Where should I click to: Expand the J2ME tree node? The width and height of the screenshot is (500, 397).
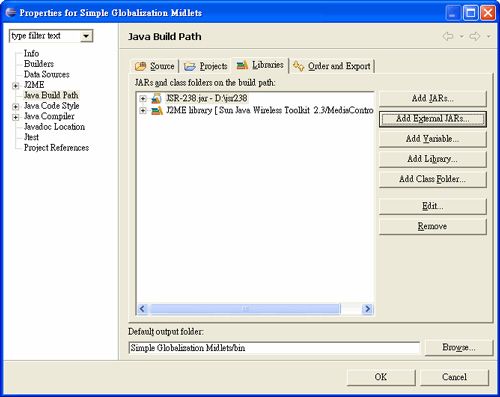(15, 86)
